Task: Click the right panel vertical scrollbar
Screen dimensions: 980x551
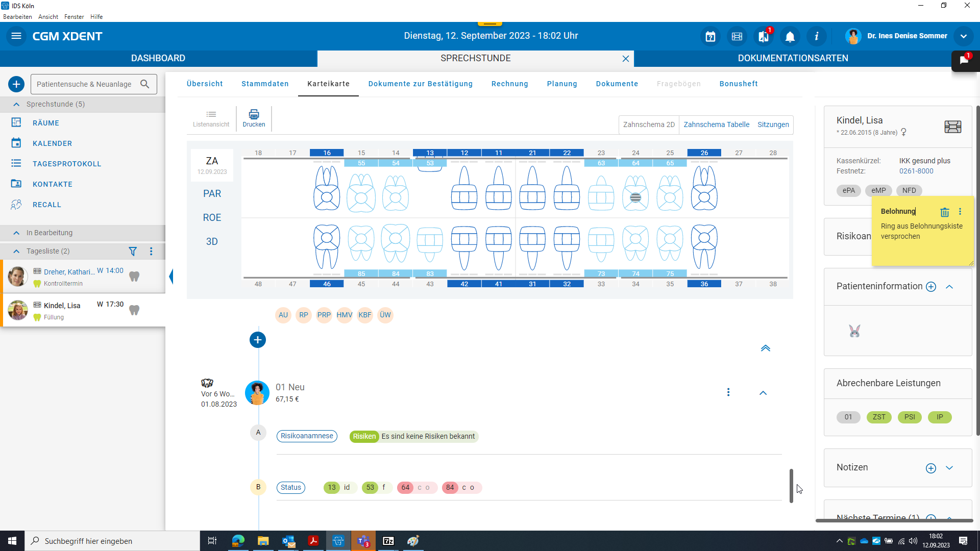Action: coord(977,270)
